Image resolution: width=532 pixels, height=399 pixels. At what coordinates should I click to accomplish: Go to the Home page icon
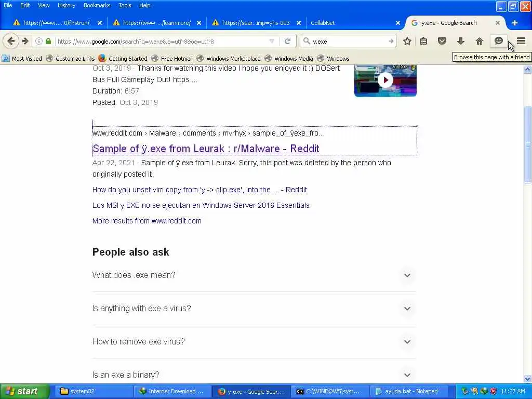pyautogui.click(x=480, y=42)
